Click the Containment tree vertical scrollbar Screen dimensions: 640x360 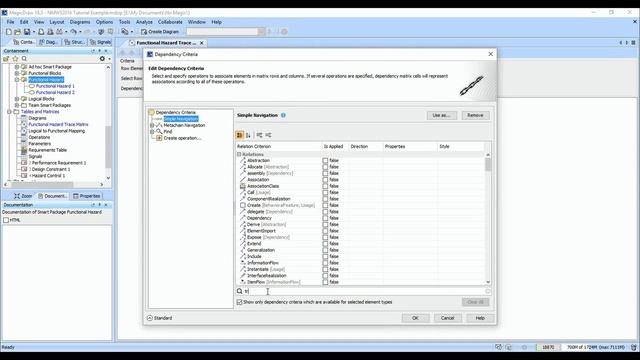[x=108, y=147]
